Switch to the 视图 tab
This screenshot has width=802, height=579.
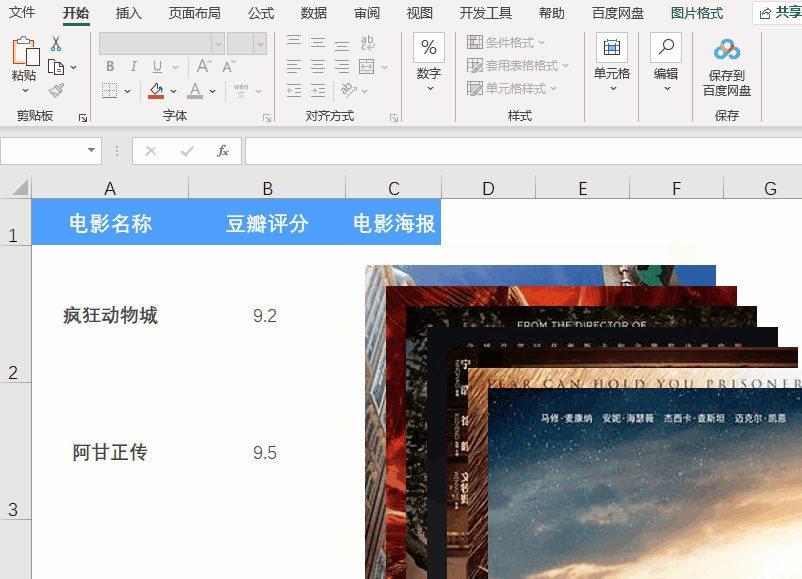pos(420,13)
